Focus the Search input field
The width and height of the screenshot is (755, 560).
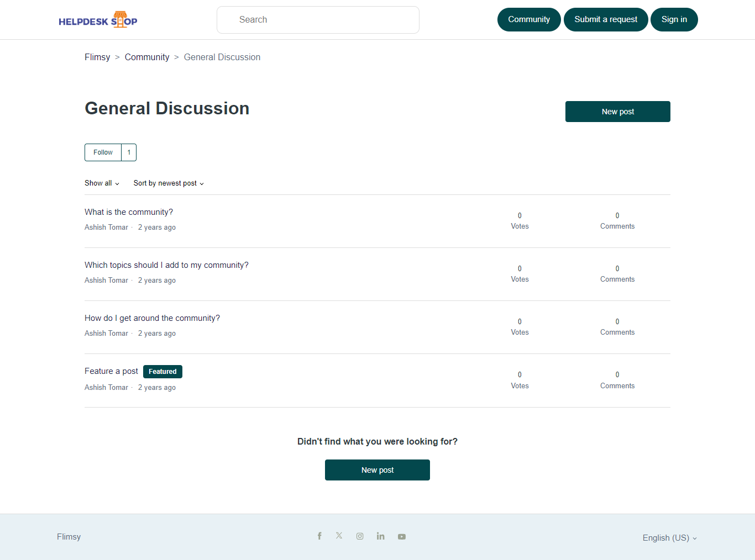[x=318, y=20]
